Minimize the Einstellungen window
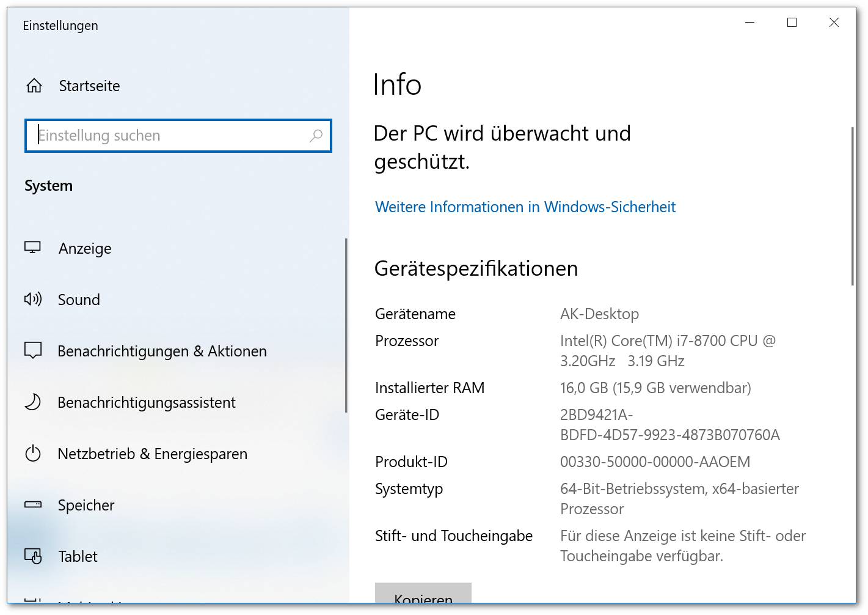 [750, 23]
